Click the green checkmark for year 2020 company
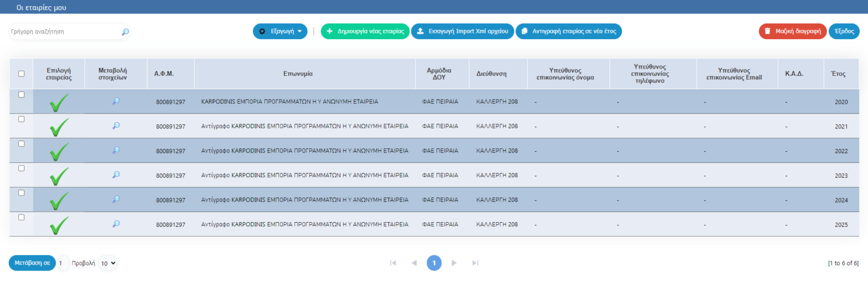The image size is (868, 286). click(x=59, y=102)
